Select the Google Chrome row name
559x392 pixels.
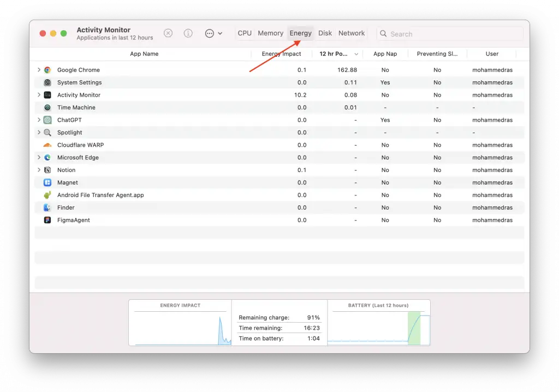79,70
